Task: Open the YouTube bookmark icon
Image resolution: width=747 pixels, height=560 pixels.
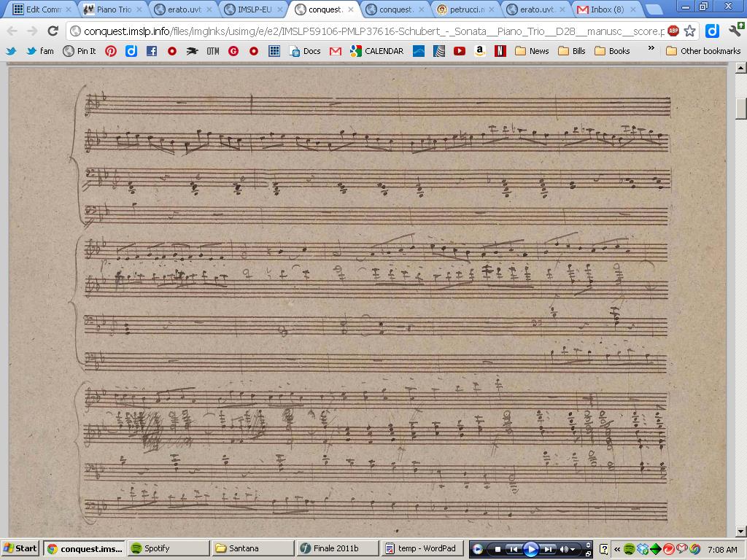Action: point(460,51)
